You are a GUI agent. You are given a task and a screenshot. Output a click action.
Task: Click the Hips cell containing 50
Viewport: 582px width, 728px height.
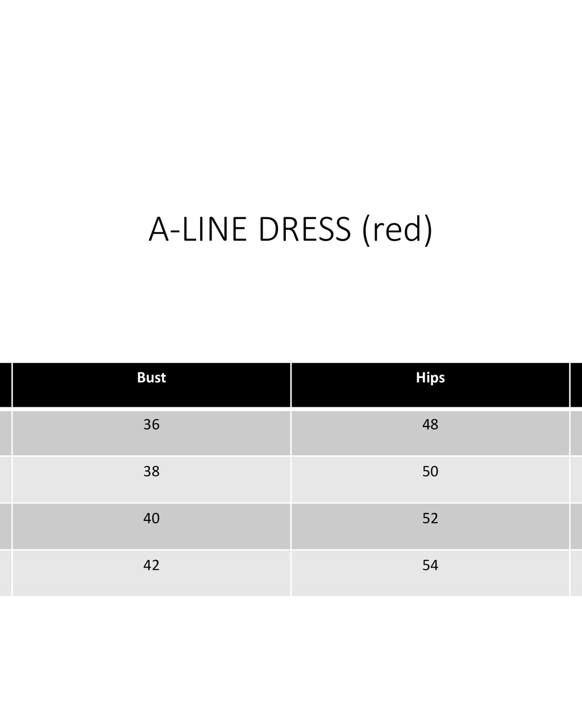[430, 479]
